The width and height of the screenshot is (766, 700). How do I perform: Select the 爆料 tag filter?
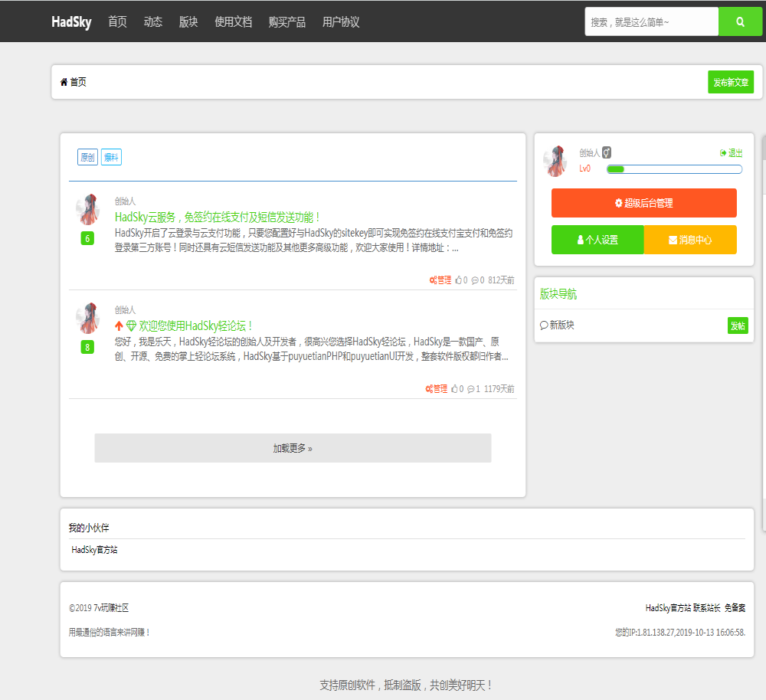click(x=111, y=157)
